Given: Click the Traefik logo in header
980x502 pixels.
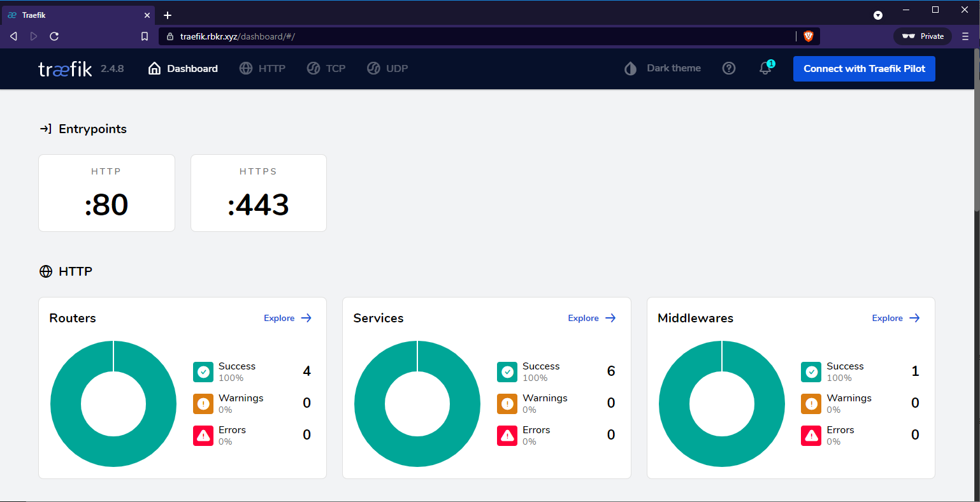Looking at the screenshot, I should 65,69.
